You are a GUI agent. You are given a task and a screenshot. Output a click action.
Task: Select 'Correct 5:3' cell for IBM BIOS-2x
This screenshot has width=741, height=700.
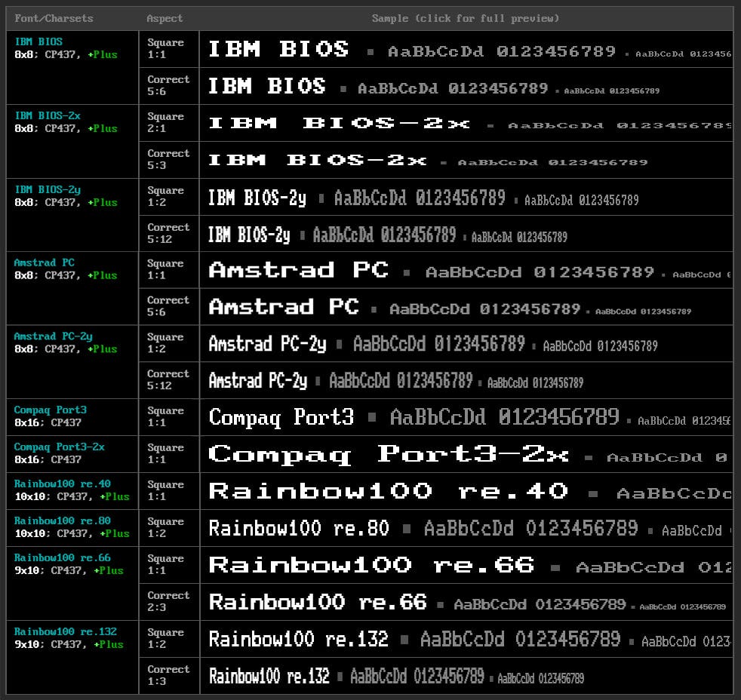pos(169,160)
